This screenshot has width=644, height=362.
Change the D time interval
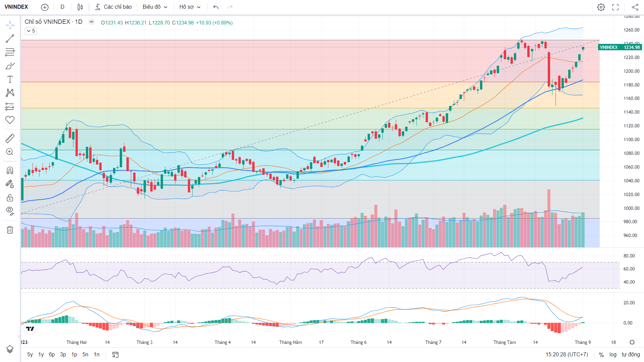point(62,7)
